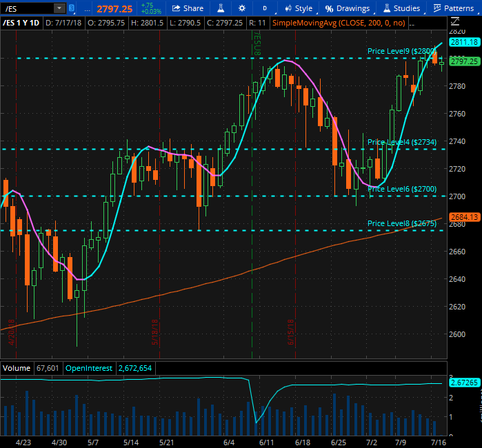Click the 67,601 volume value
This screenshot has width=482, height=448.
48,368
